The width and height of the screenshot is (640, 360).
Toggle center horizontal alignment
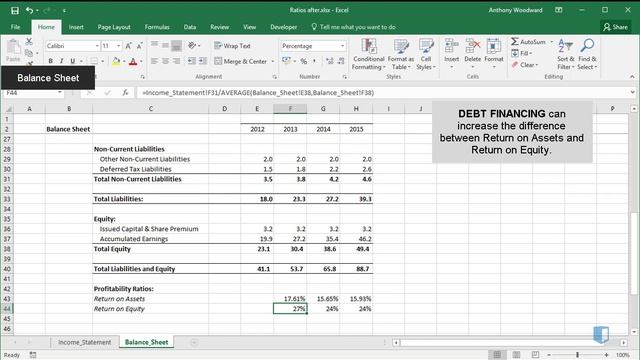pyautogui.click(x=165, y=61)
